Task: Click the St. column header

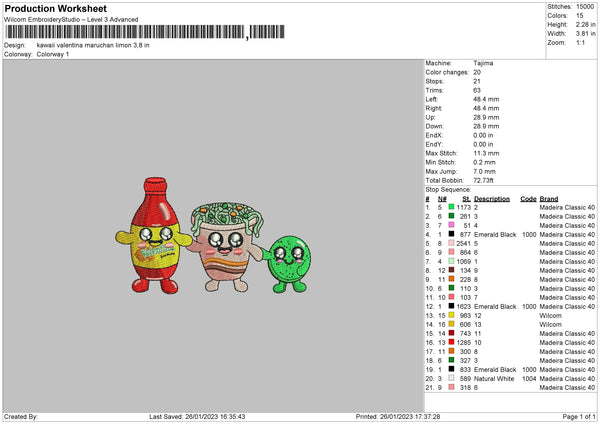Action: tap(466, 198)
